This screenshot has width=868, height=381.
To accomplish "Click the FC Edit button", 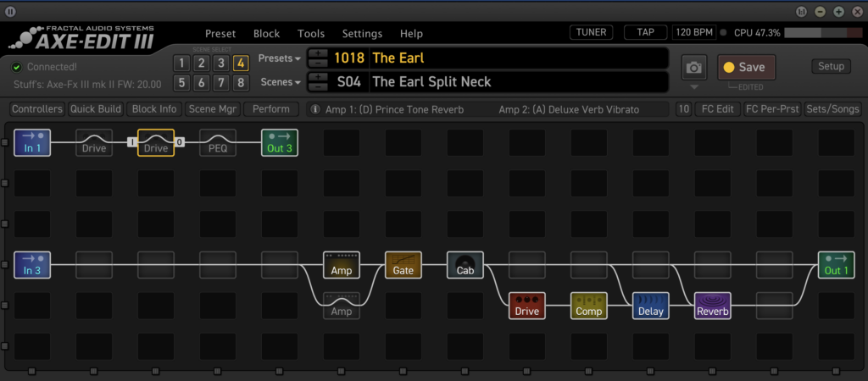I will pyautogui.click(x=717, y=109).
